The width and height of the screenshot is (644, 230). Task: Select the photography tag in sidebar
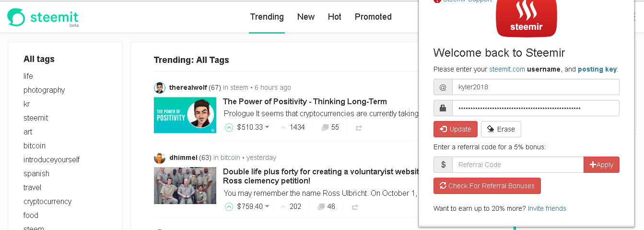(44, 90)
